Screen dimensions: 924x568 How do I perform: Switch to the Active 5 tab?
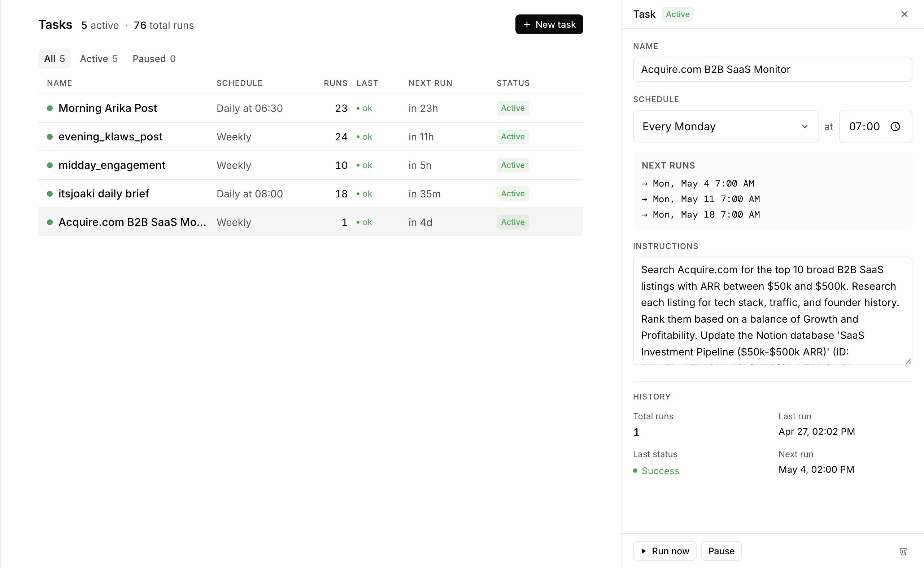pos(99,58)
